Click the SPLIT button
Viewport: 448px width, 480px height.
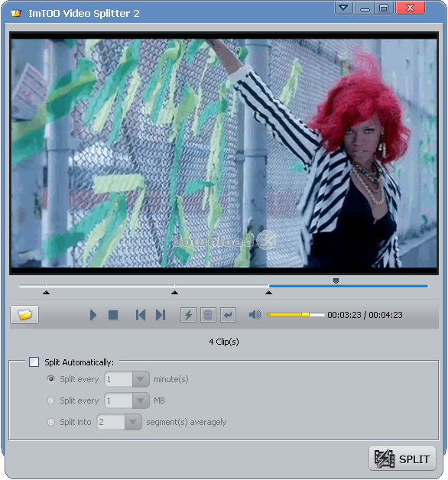pos(403,459)
